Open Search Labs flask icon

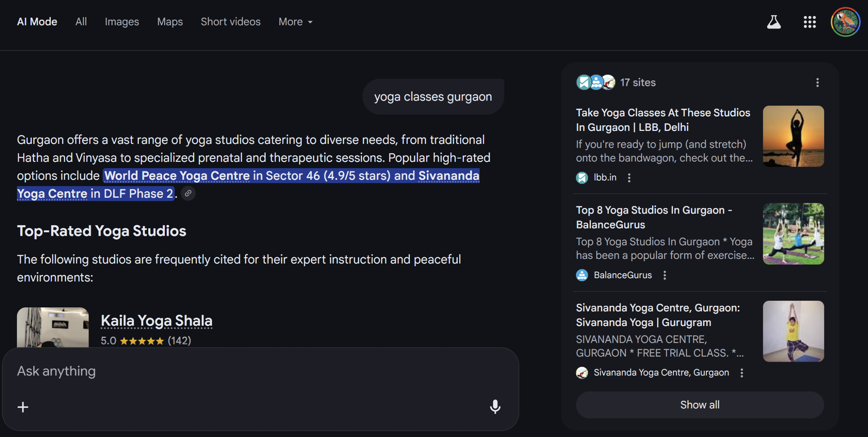[x=774, y=22]
